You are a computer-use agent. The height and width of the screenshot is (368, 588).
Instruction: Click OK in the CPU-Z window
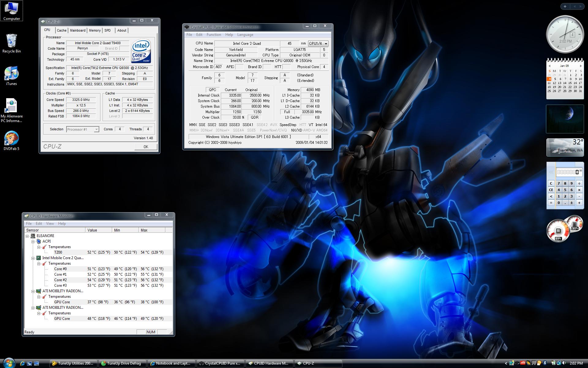(146, 147)
